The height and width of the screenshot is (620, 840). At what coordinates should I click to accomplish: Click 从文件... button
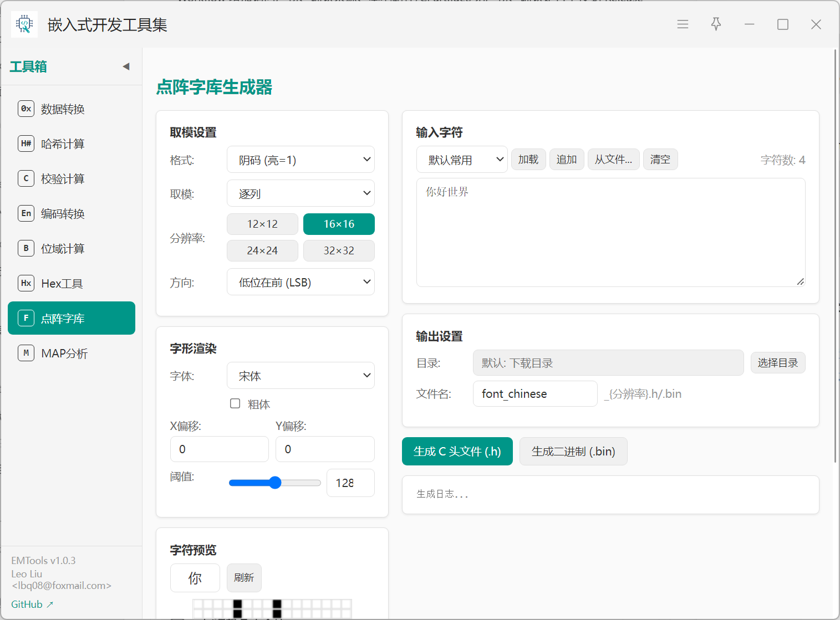coord(613,160)
